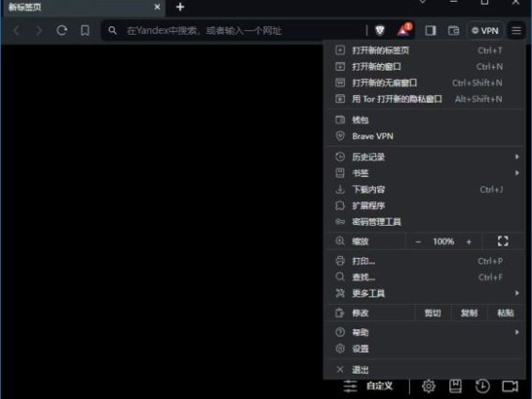Screen dimensions: 532x399
Task: Go back with the back arrow
Action: tap(16, 30)
